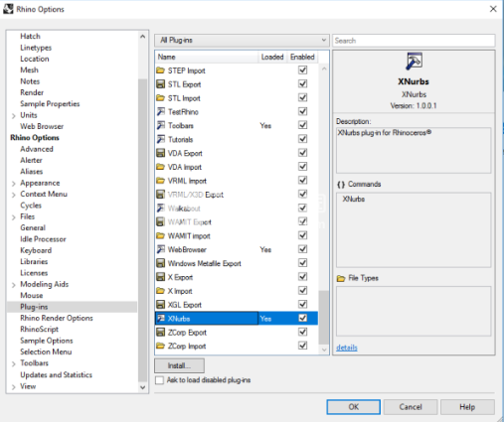
Task: Select the Mesh options page
Action: coord(29,70)
